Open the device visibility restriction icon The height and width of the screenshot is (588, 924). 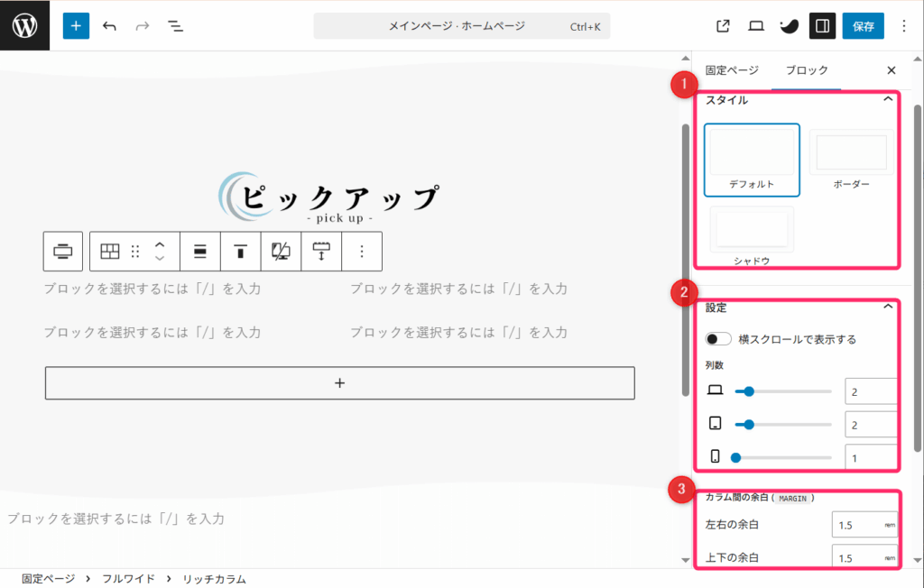pos(281,252)
